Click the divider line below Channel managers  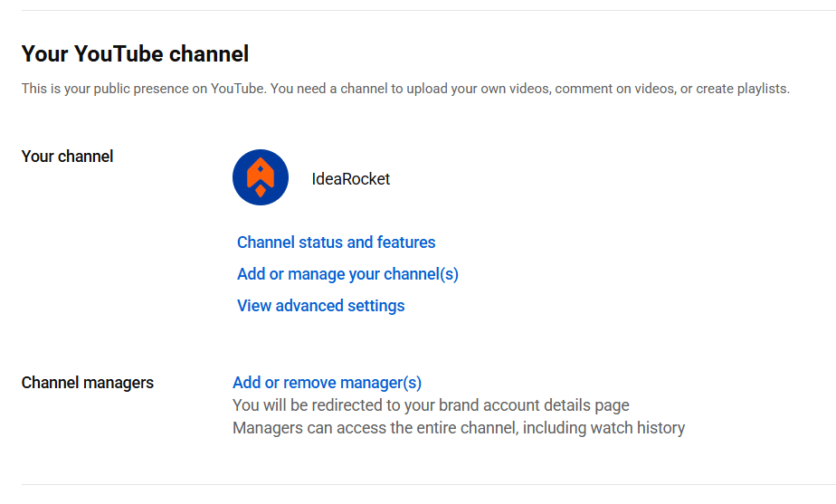418,484
